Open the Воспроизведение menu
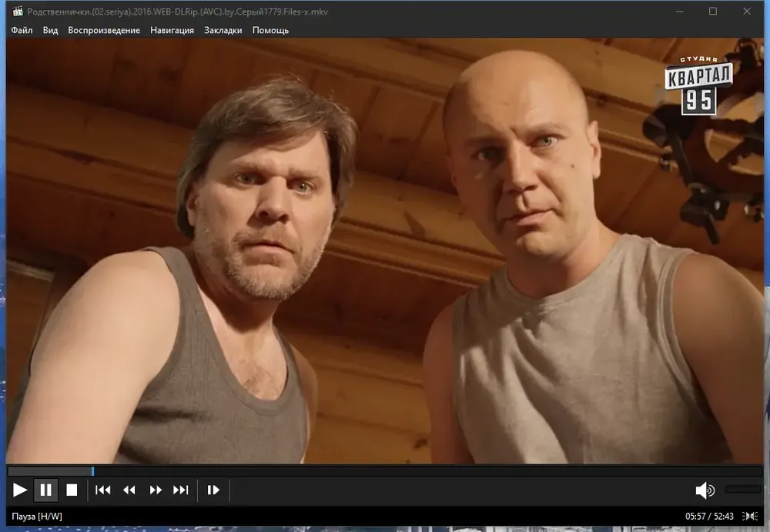 [104, 30]
